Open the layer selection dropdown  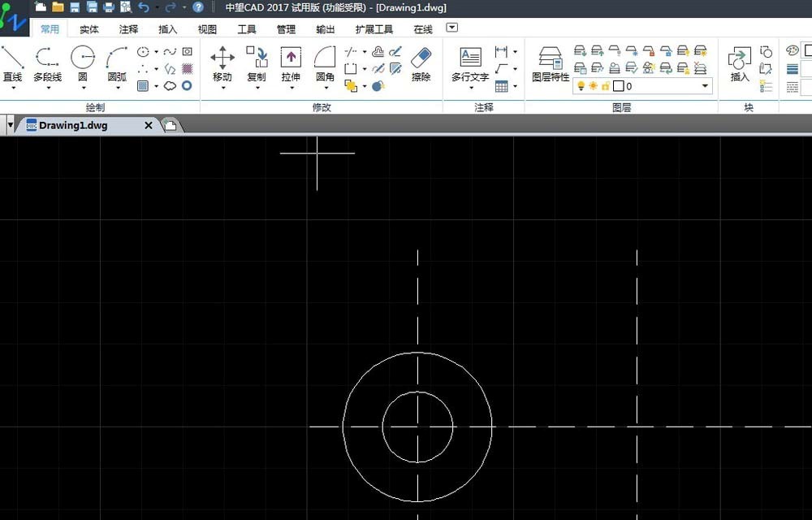tap(705, 85)
